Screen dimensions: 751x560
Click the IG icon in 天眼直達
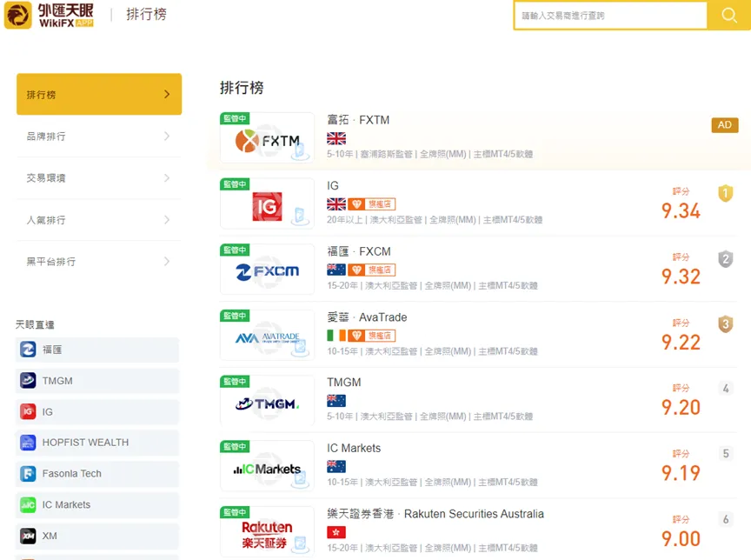click(29, 411)
